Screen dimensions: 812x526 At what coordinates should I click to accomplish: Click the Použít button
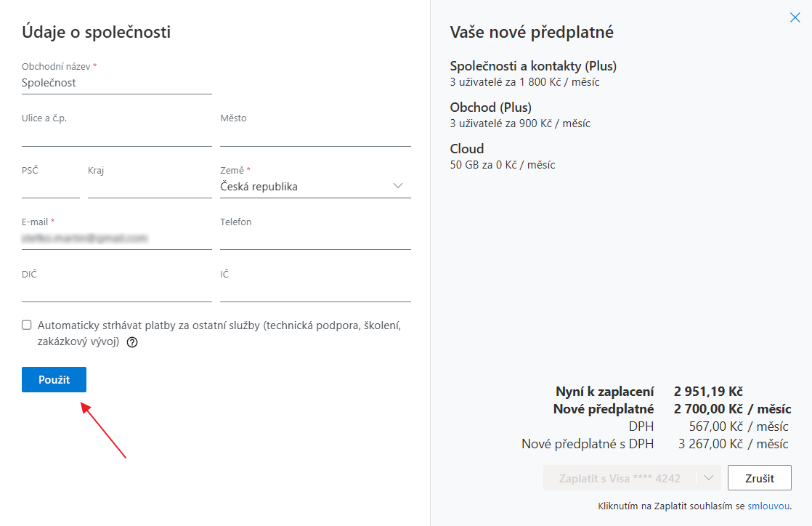point(54,380)
